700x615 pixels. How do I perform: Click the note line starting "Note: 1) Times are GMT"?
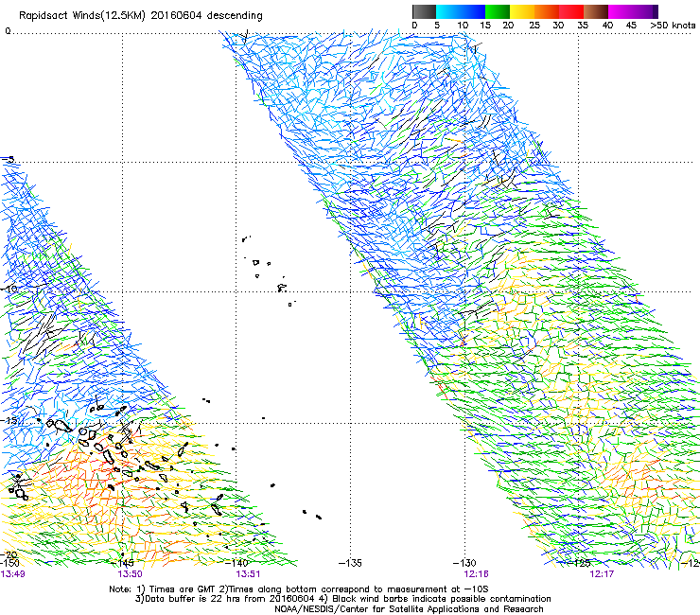pyautogui.click(x=299, y=589)
